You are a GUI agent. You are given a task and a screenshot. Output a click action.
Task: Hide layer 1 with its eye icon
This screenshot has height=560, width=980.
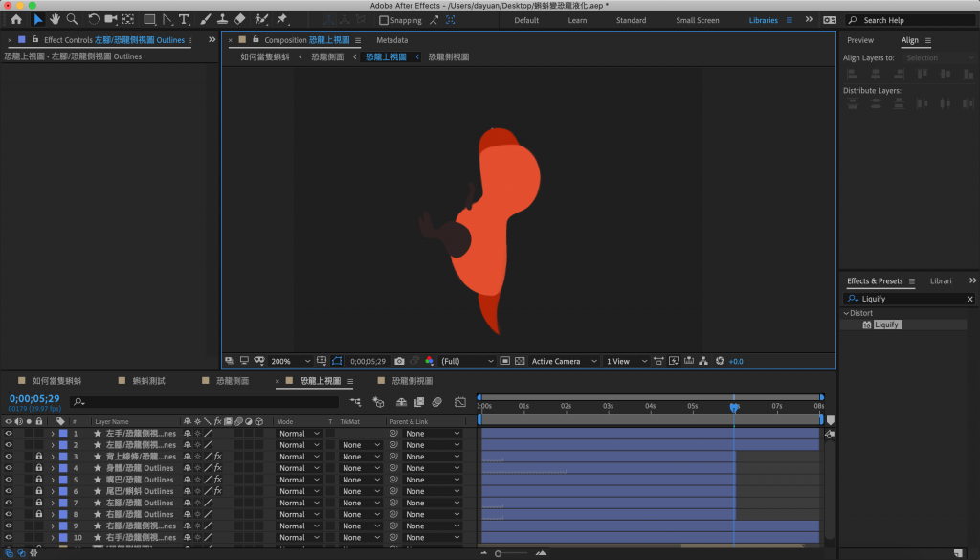9,434
